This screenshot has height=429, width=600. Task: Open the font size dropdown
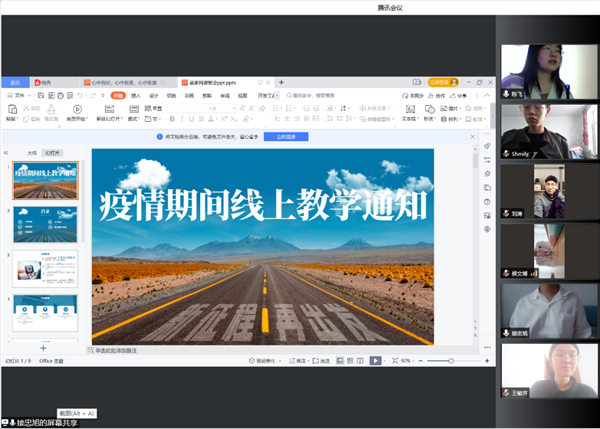click(x=234, y=109)
